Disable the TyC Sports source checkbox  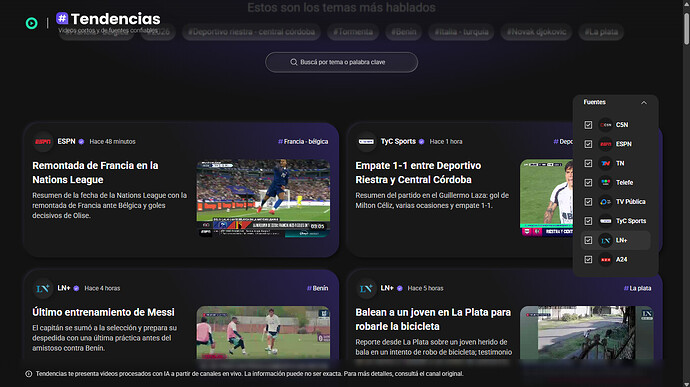point(588,221)
